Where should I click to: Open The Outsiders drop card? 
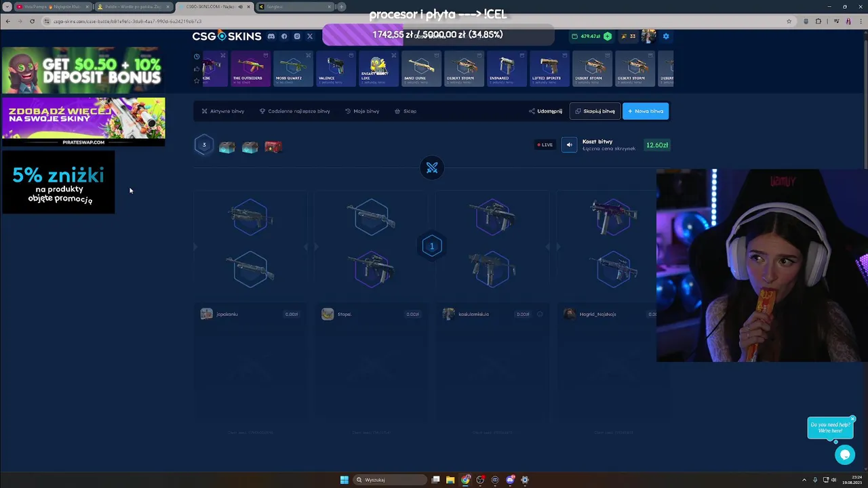pyautogui.click(x=250, y=68)
